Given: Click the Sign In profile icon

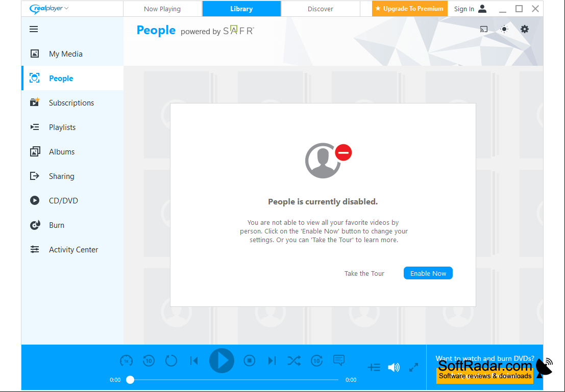Looking at the screenshot, I should pos(482,9).
